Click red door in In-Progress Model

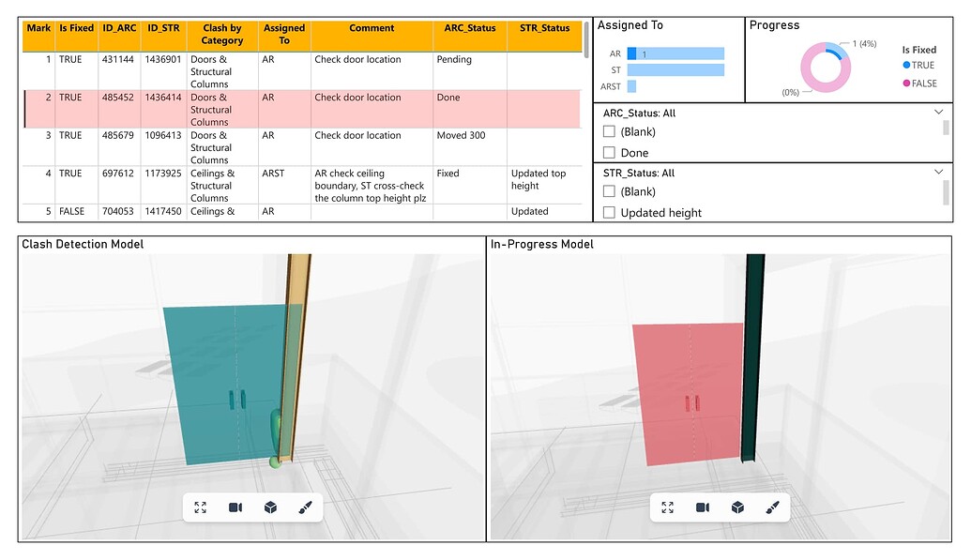tap(690, 393)
